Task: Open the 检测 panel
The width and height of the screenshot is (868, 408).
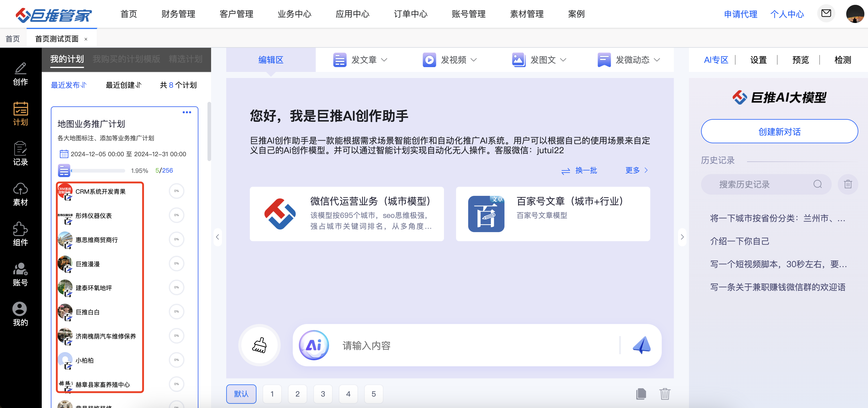Action: click(842, 60)
